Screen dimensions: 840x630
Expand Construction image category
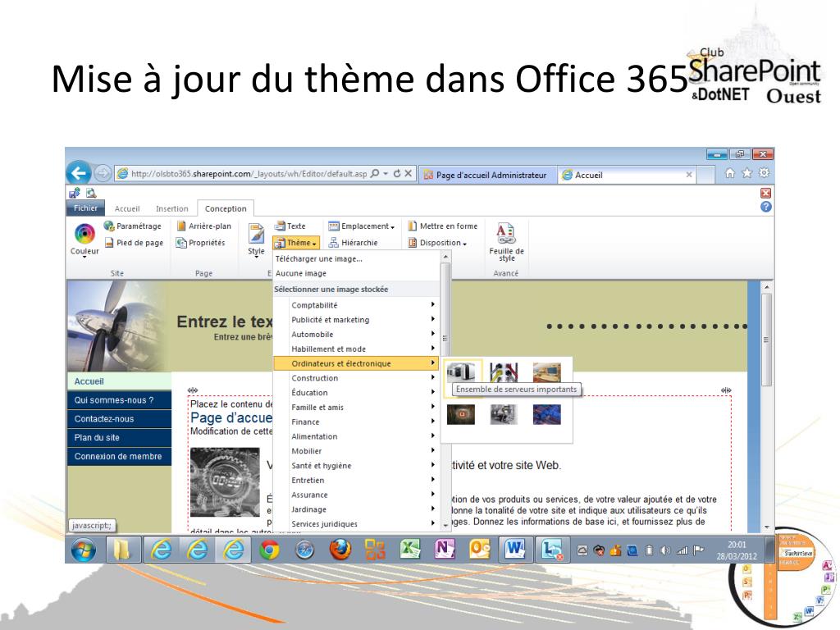(x=356, y=378)
